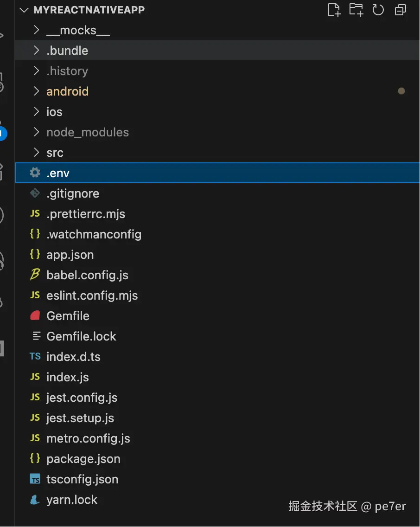Click the yarn icon beside yarn.lock
The height and width of the screenshot is (527, 420).
coord(35,500)
